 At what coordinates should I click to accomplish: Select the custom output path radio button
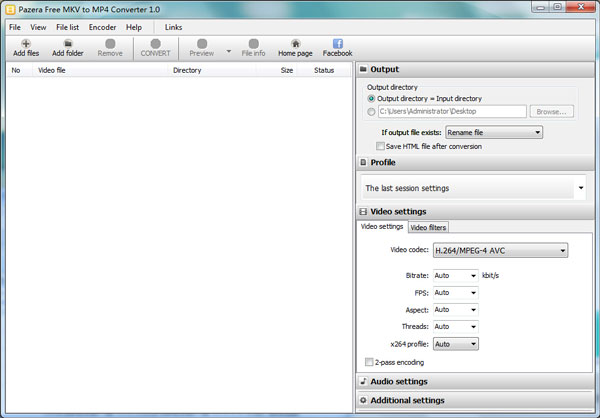(x=371, y=112)
